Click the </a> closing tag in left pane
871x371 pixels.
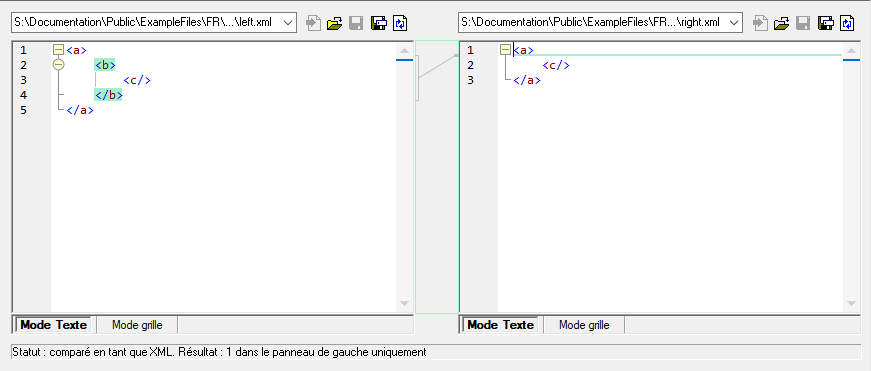(80, 110)
